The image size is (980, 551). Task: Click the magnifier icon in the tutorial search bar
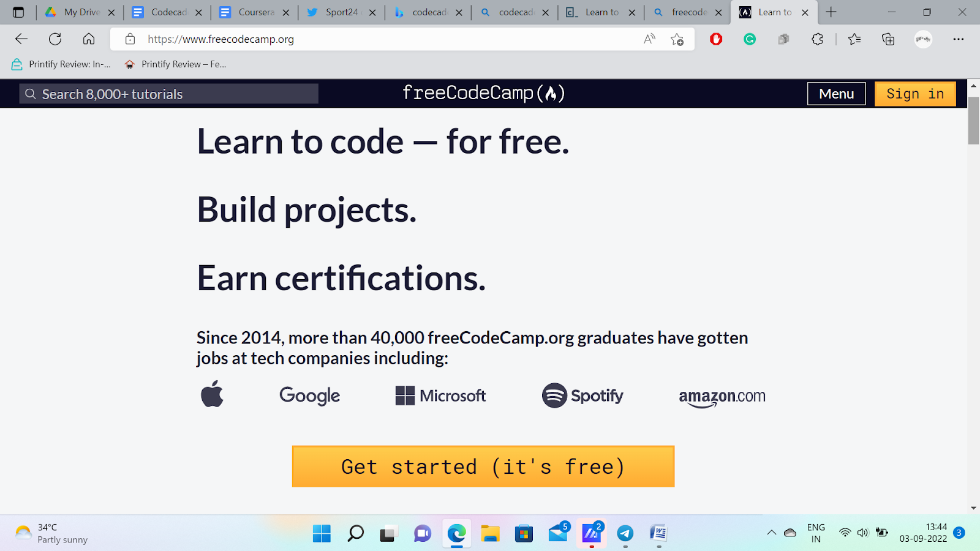click(x=30, y=94)
